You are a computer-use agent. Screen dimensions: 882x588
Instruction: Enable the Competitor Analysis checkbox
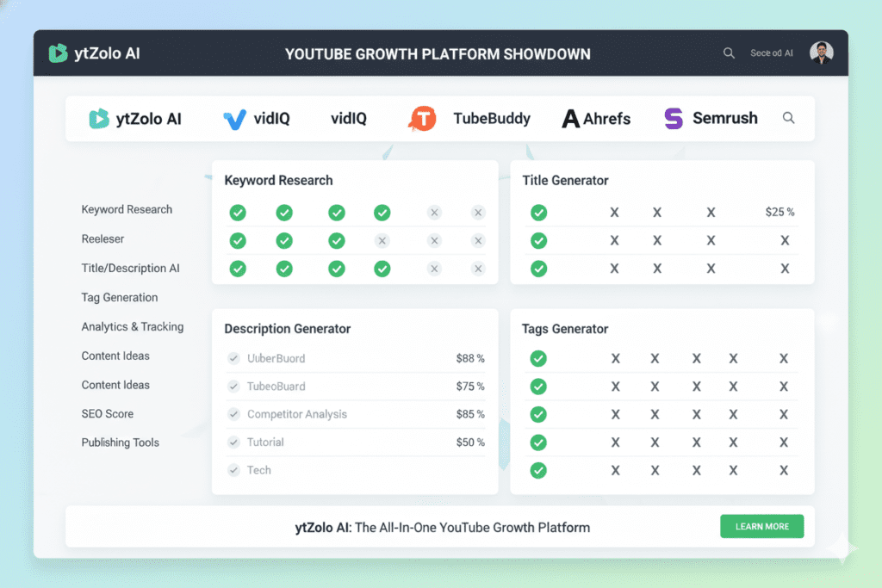tap(233, 414)
